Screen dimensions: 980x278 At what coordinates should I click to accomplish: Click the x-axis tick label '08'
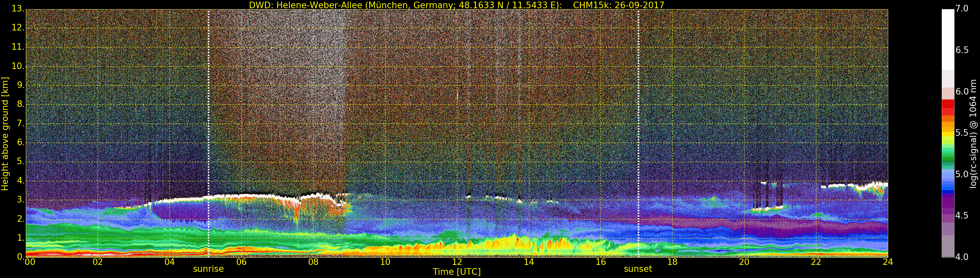tap(313, 262)
